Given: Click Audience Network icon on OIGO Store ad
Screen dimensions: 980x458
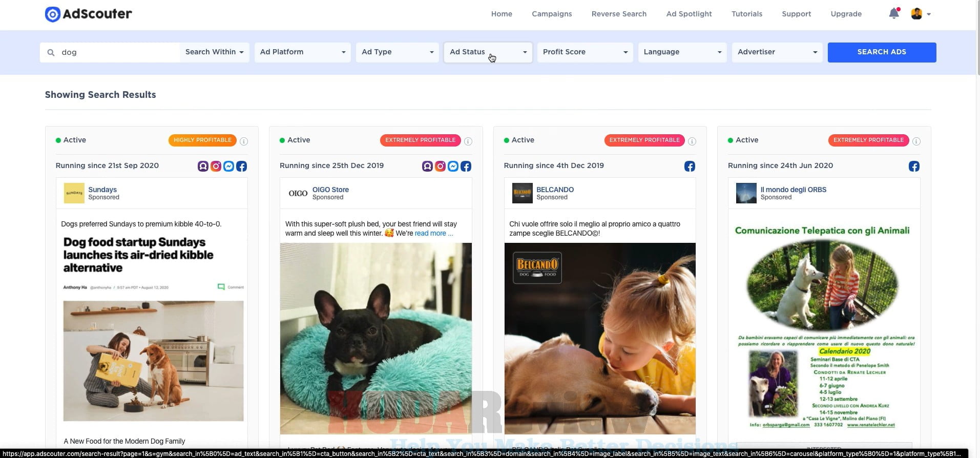Looking at the screenshot, I should [428, 166].
